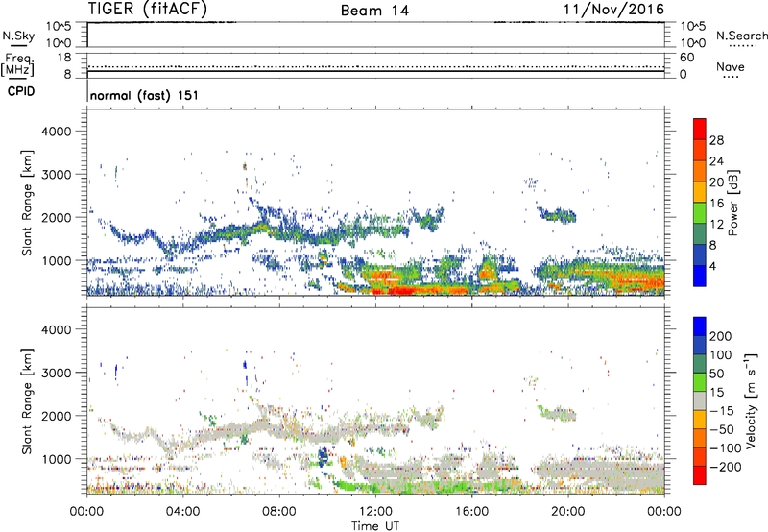Click the Time UT axis title
This screenshot has width=768, height=532.
pos(375,525)
